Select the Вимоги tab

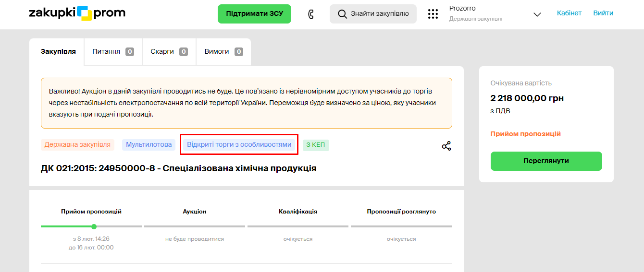(223, 51)
